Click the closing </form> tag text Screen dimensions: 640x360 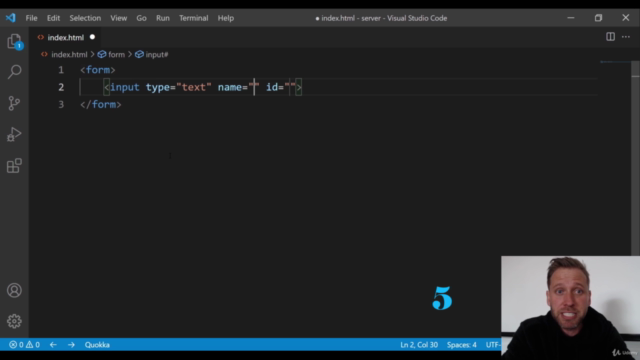[x=100, y=104]
